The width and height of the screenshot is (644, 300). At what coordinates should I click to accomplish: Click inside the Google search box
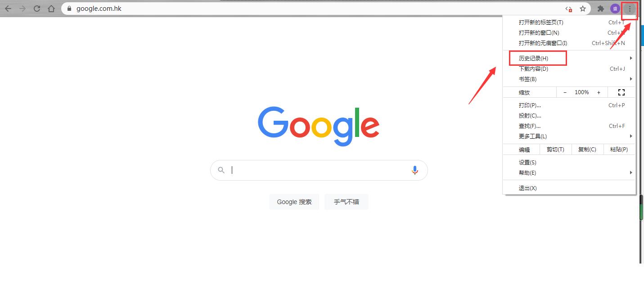pyautogui.click(x=319, y=170)
